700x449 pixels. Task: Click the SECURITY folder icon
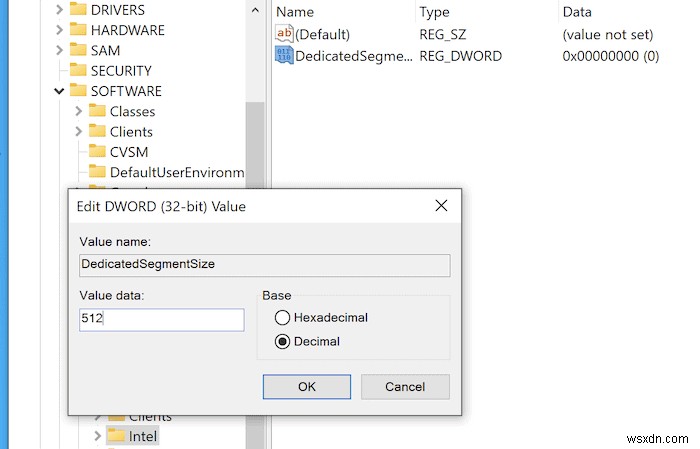coord(78,71)
